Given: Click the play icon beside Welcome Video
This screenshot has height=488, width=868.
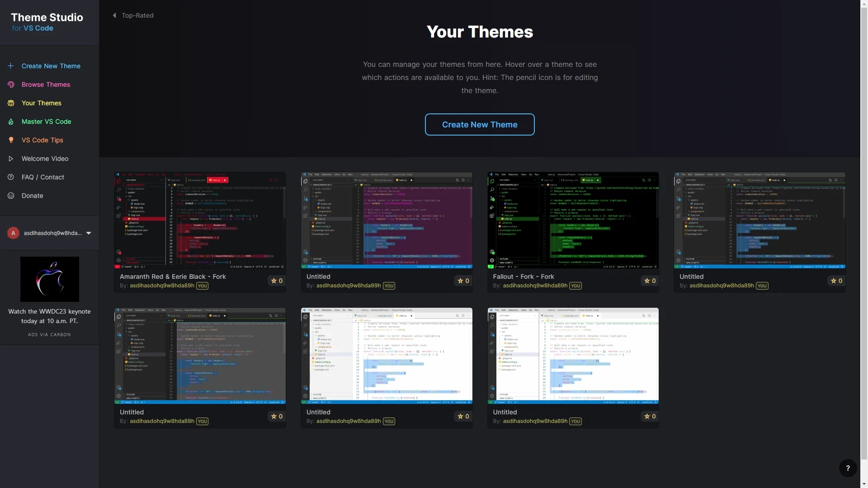Looking at the screenshot, I should 11,159.
